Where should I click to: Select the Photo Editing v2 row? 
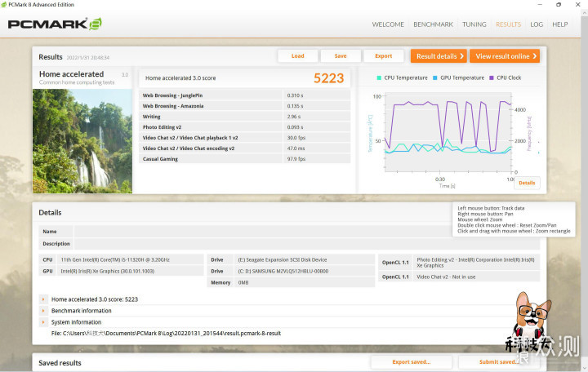[244, 127]
